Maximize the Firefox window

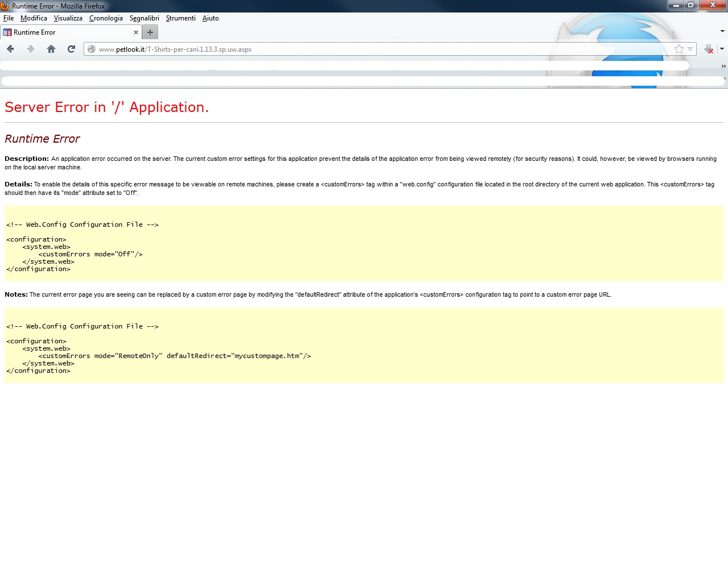point(691,5)
